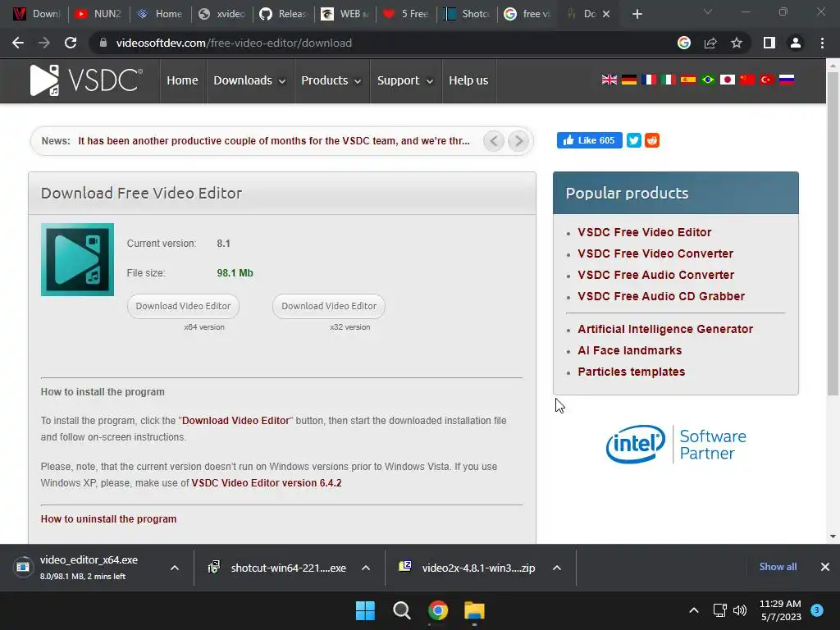Switch language using the Spanish flag
This screenshot has width=840, height=630.
tap(688, 80)
